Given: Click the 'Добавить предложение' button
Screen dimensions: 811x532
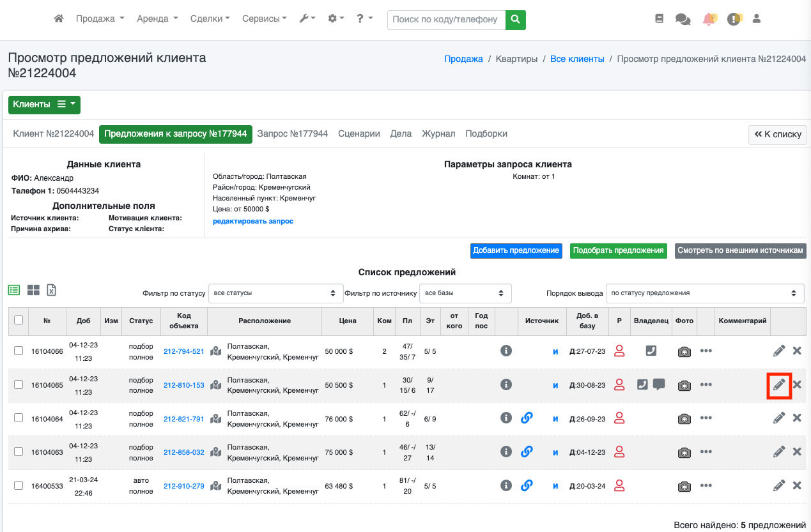Looking at the screenshot, I should (x=516, y=250).
